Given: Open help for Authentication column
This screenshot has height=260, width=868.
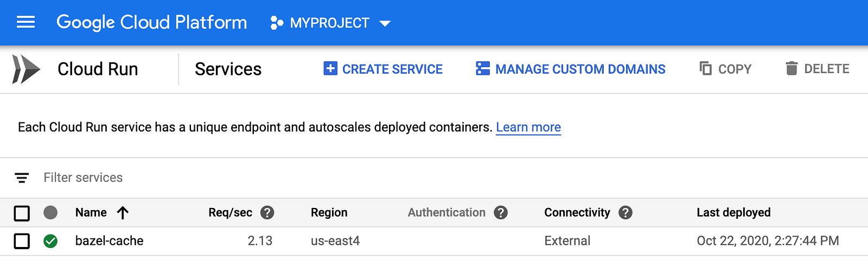Looking at the screenshot, I should point(501,212).
